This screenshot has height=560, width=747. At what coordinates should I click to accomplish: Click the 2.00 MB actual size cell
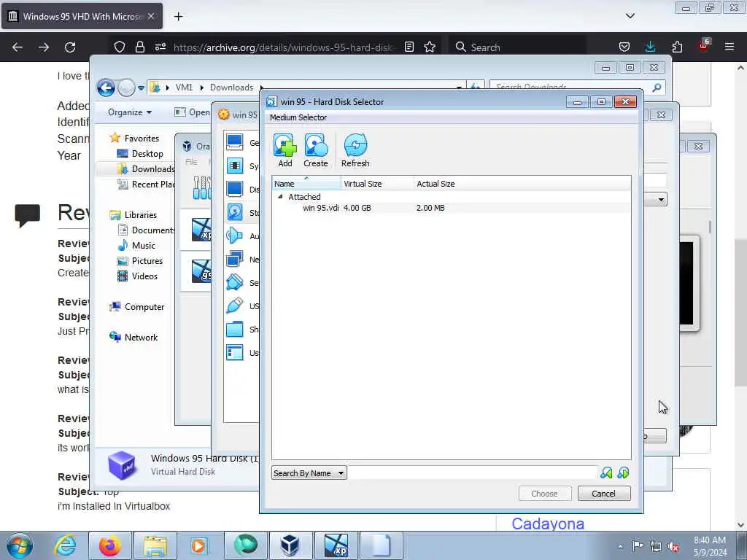430,208
